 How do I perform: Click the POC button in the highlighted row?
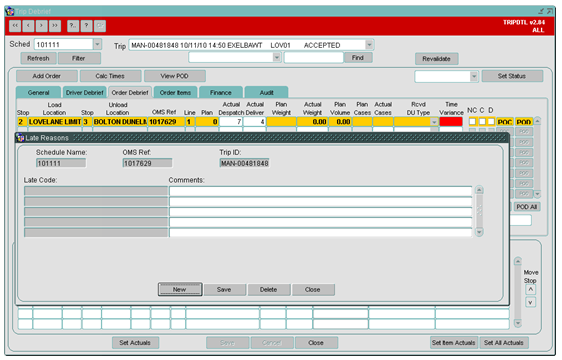(x=505, y=122)
